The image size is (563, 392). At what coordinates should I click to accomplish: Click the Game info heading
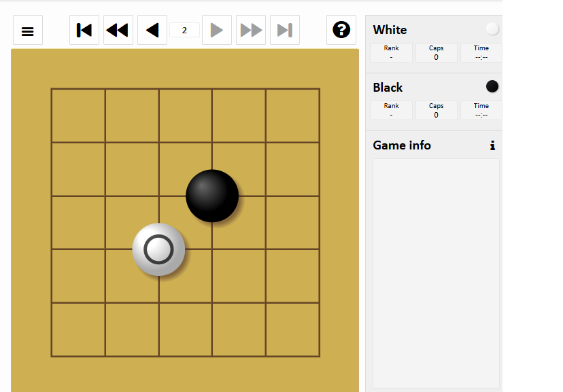pos(402,145)
